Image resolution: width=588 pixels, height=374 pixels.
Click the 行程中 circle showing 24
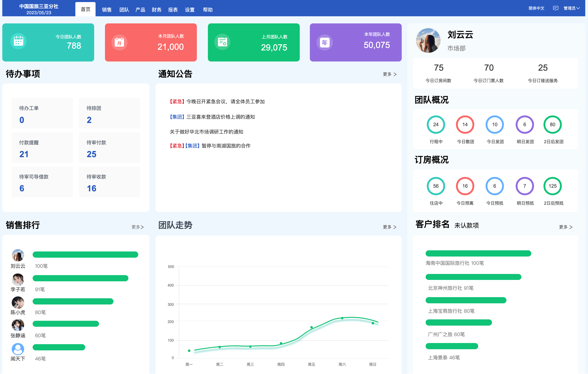tap(436, 124)
